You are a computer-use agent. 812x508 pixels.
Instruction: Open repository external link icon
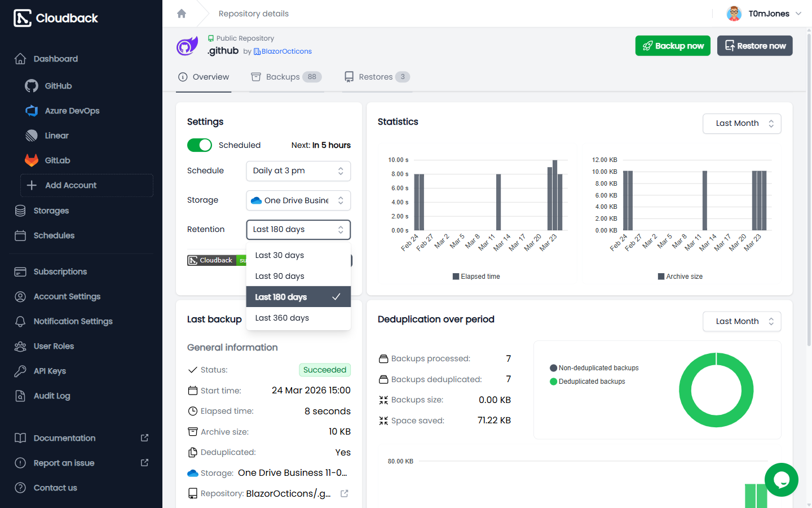345,493
